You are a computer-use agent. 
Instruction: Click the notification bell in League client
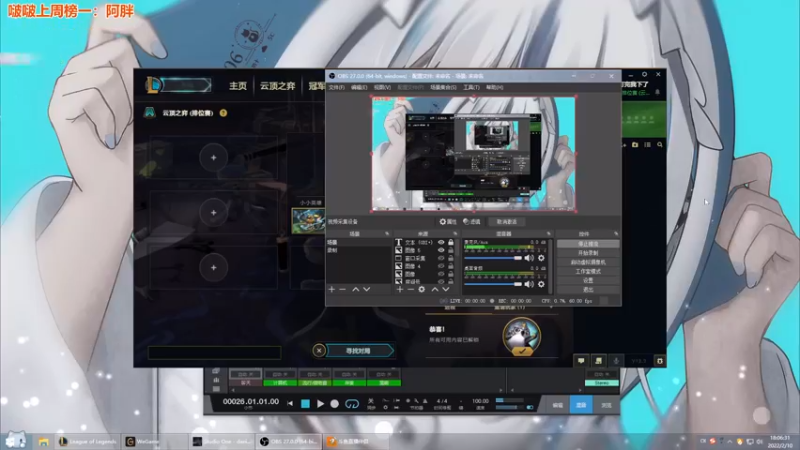(657, 92)
